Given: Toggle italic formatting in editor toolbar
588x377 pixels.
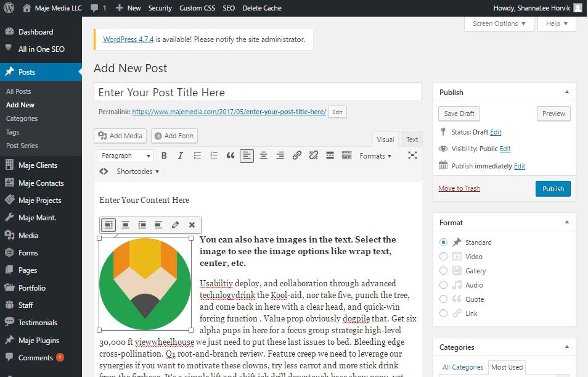Looking at the screenshot, I should [181, 155].
